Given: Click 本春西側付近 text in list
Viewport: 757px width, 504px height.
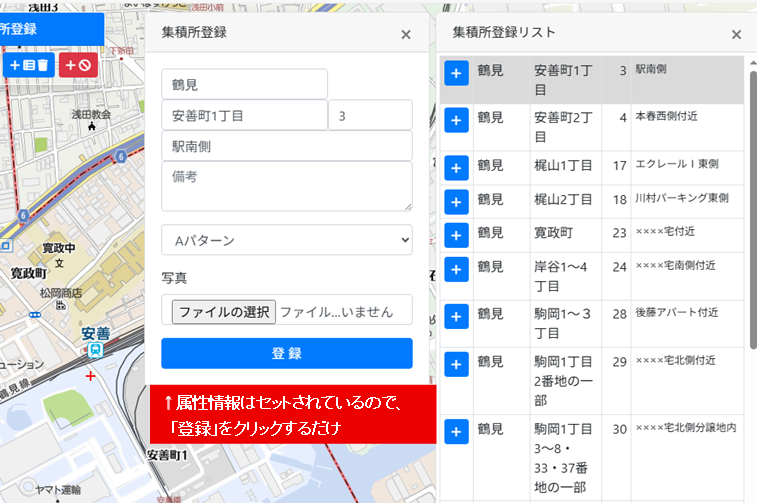Looking at the screenshot, I should [x=666, y=116].
